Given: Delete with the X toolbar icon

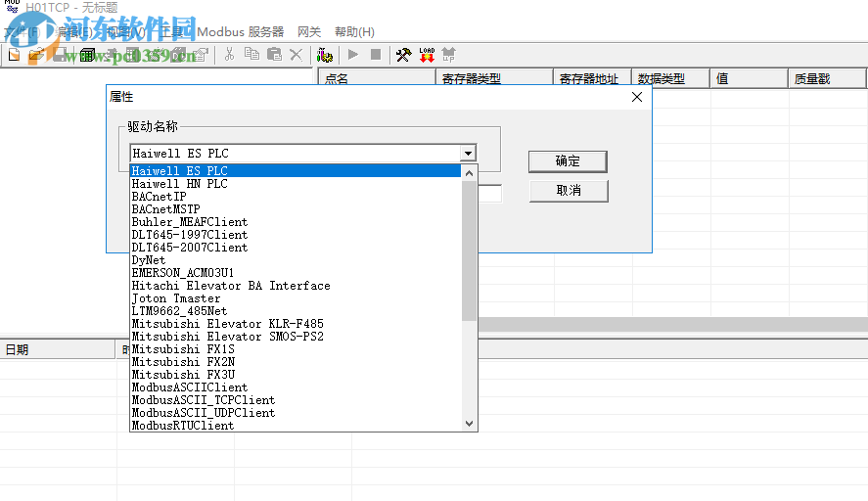Looking at the screenshot, I should coord(297,54).
